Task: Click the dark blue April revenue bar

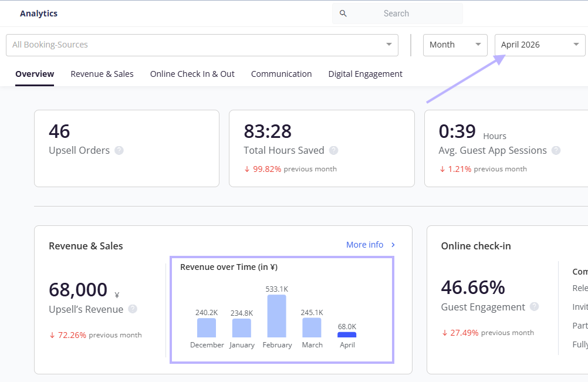Action: tap(347, 335)
